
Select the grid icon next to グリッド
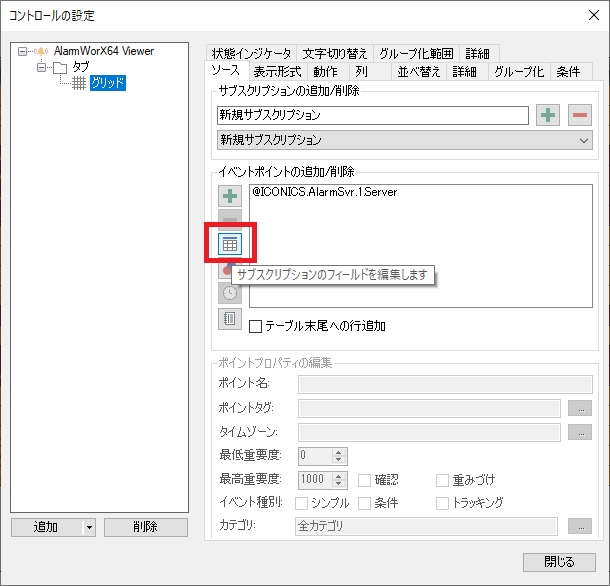pyautogui.click(x=79, y=83)
